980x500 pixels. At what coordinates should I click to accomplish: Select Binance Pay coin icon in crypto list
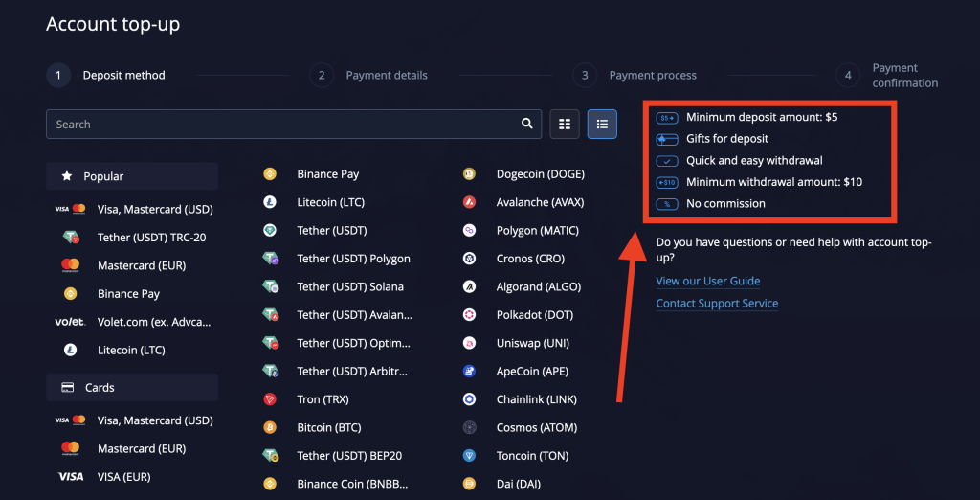tap(270, 174)
